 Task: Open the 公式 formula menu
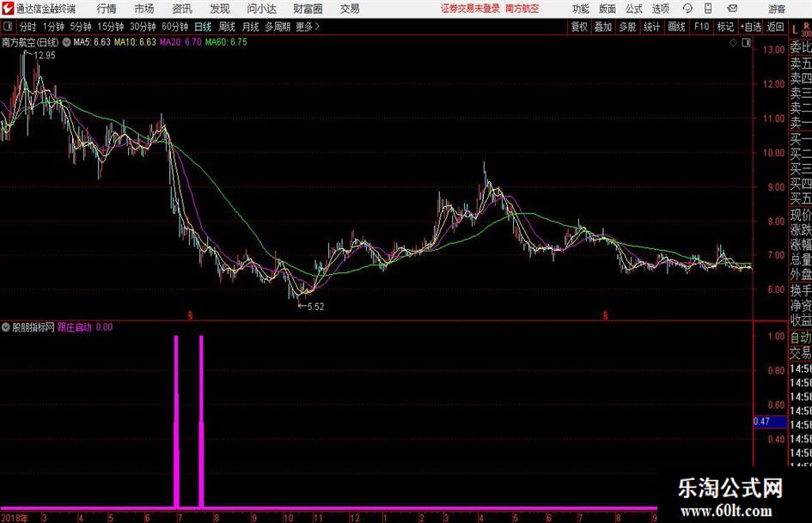(x=634, y=9)
